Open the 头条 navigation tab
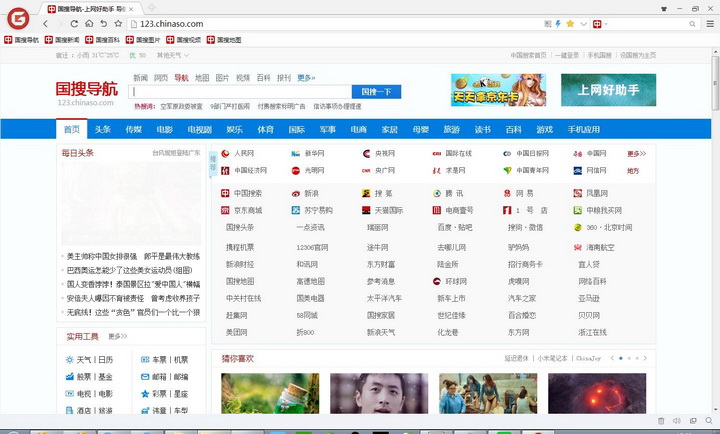 [103, 130]
